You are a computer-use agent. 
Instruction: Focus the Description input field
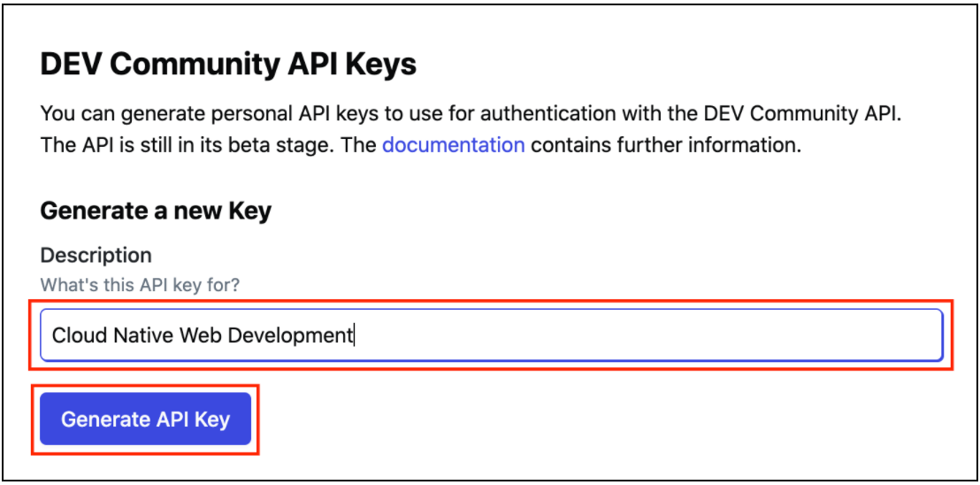point(491,335)
